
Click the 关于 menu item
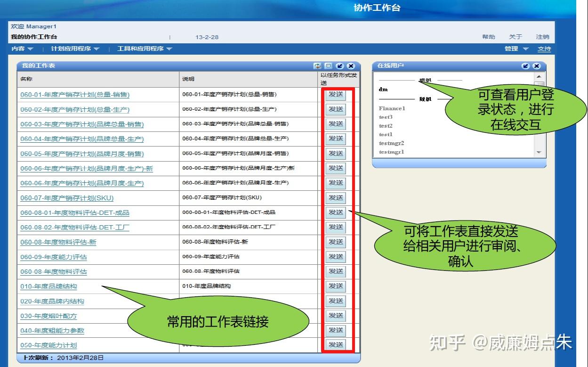(x=516, y=37)
